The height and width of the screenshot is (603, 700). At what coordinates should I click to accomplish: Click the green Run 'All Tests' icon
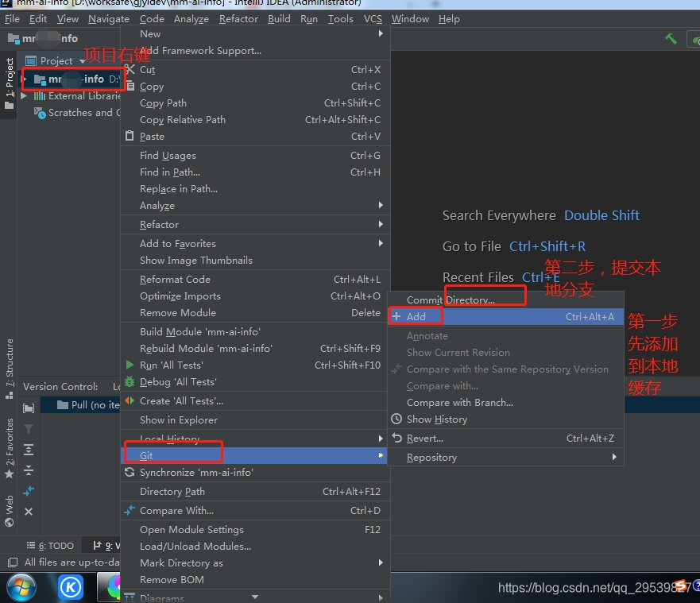click(130, 365)
